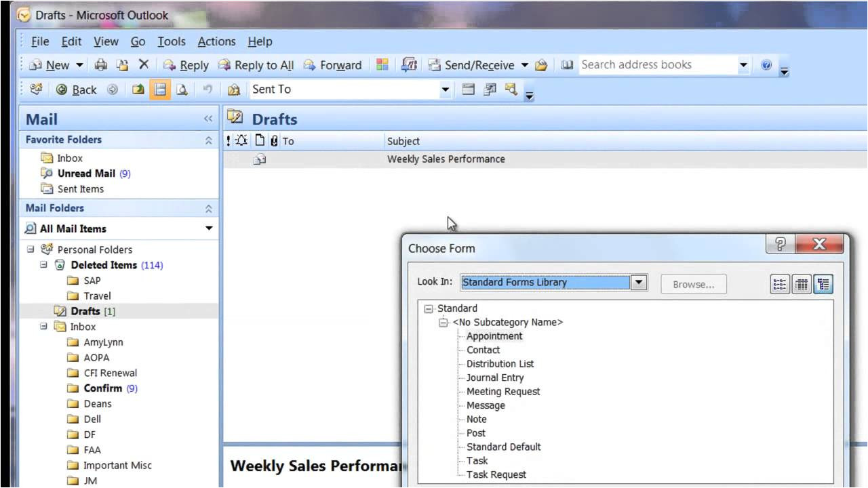The height and width of the screenshot is (488, 868).
Task: Click Reply to All
Action: point(256,65)
